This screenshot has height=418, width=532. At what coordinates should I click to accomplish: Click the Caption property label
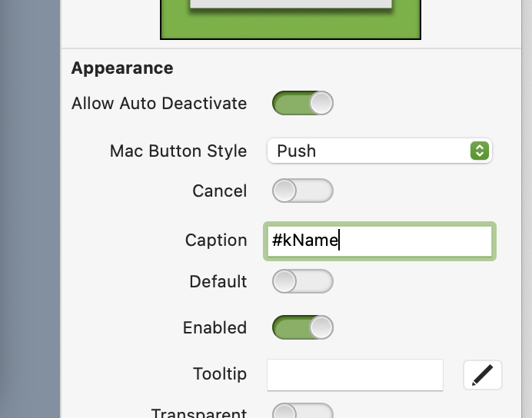216,241
